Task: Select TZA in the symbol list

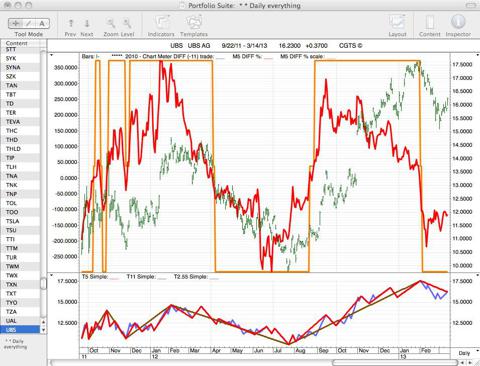Action: [20, 311]
